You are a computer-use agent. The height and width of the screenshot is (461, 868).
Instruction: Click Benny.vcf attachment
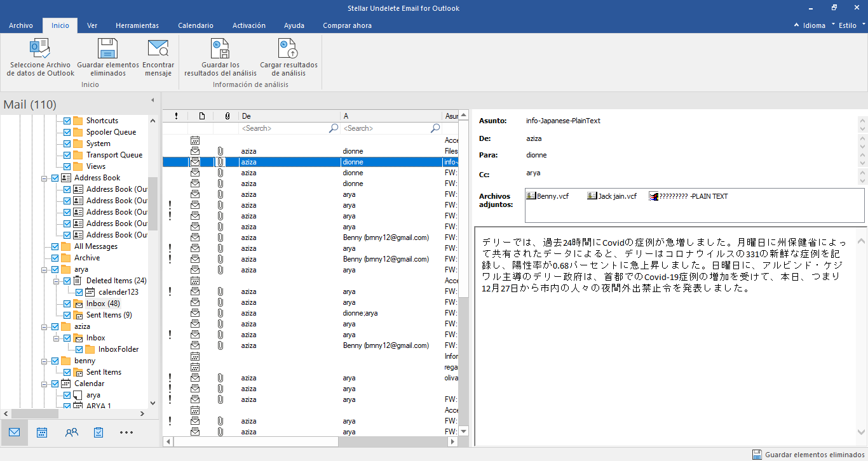[x=548, y=196]
